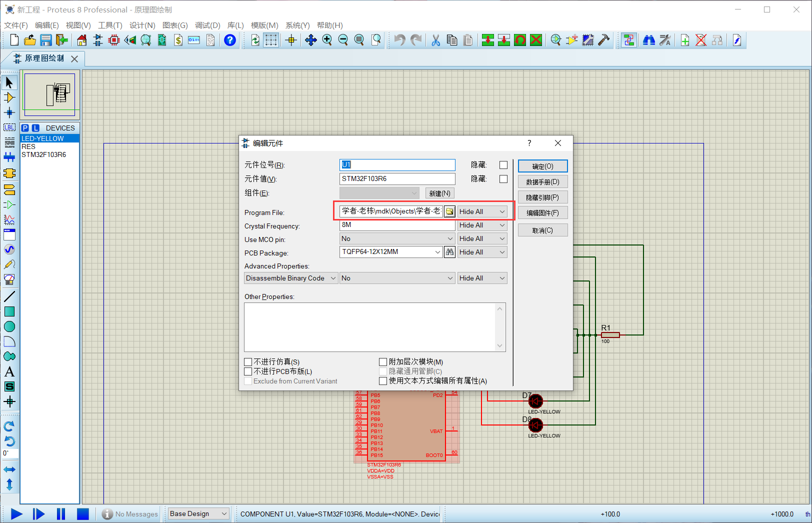This screenshot has height=523, width=812.
Task: Enable 不进行仿真 checkbox
Action: 248,361
